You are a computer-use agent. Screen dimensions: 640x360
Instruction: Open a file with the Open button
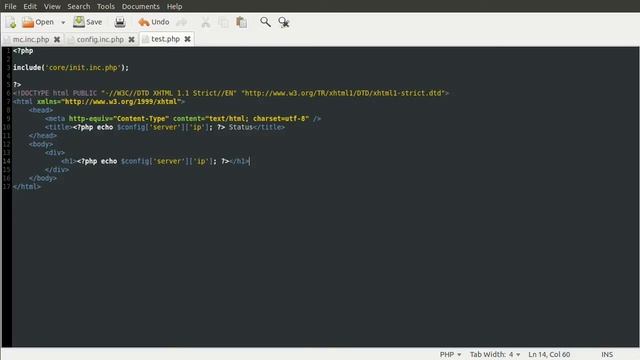38,22
